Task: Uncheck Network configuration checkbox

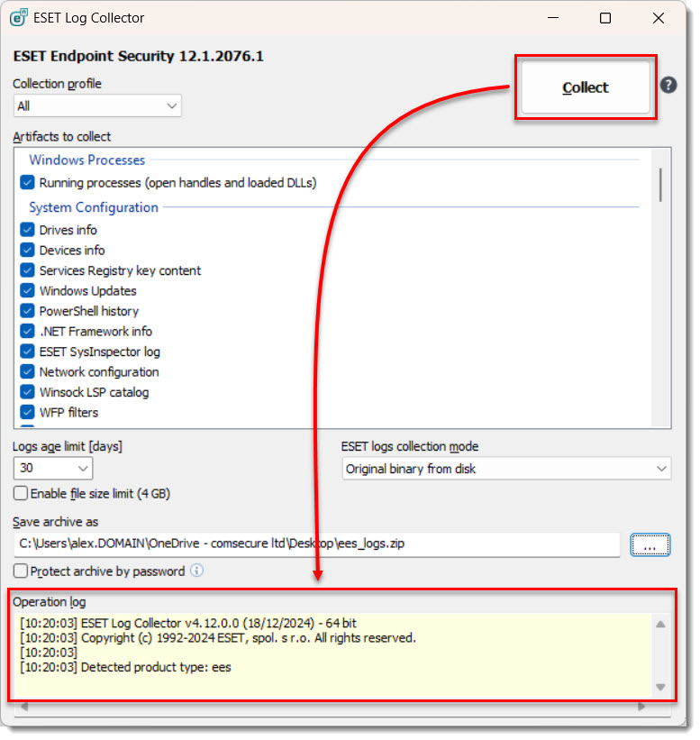Action: [27, 373]
